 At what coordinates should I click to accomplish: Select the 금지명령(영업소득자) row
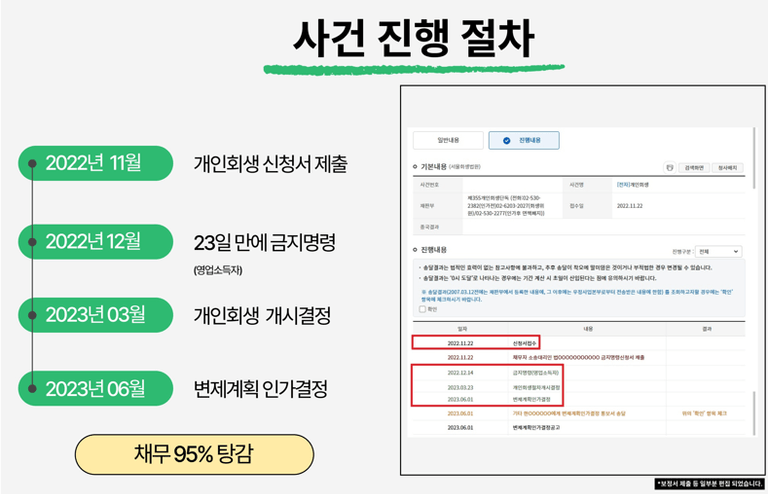pyautogui.click(x=532, y=371)
